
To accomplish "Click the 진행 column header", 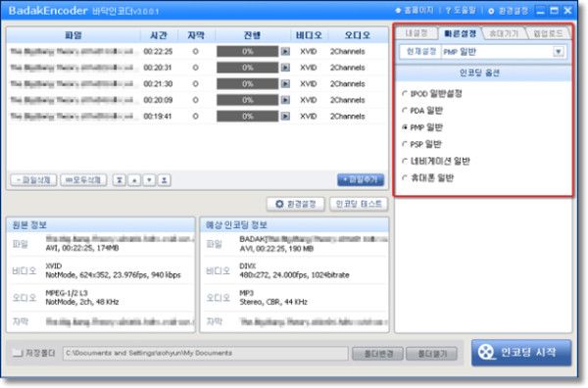I will click(253, 35).
